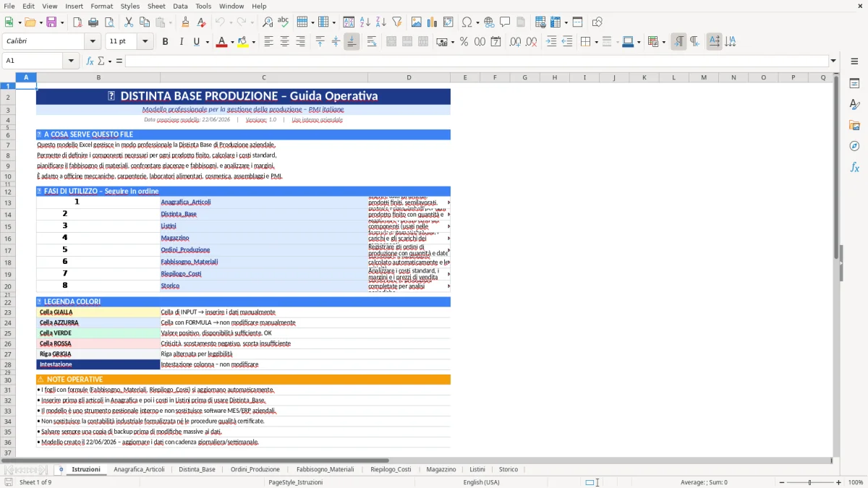This screenshot has width=868, height=488.
Task: Toggle Underline formatting
Action: [196, 42]
